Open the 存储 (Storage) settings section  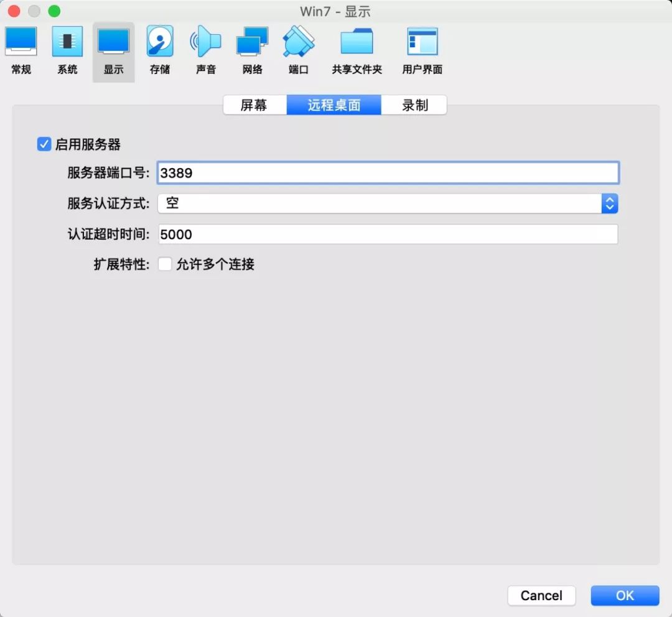tap(160, 50)
